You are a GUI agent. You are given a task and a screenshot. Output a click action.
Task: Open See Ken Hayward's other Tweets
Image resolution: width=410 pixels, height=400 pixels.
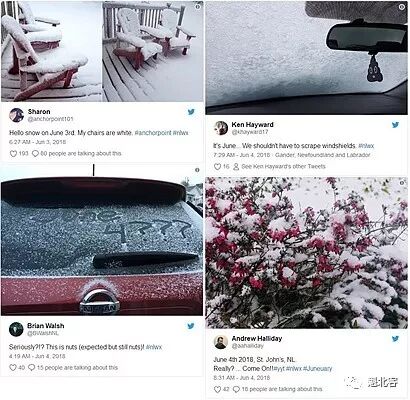click(x=283, y=166)
